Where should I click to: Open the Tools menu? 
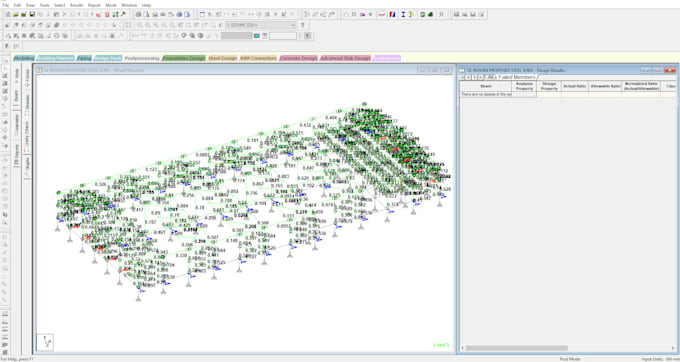coord(44,5)
